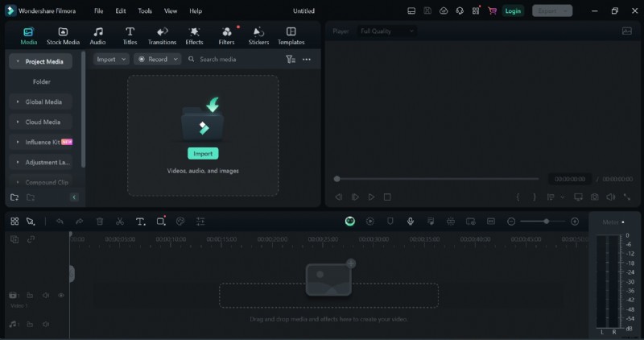This screenshot has width=644, height=340.
Task: Open the Edit menu
Action: tap(121, 11)
